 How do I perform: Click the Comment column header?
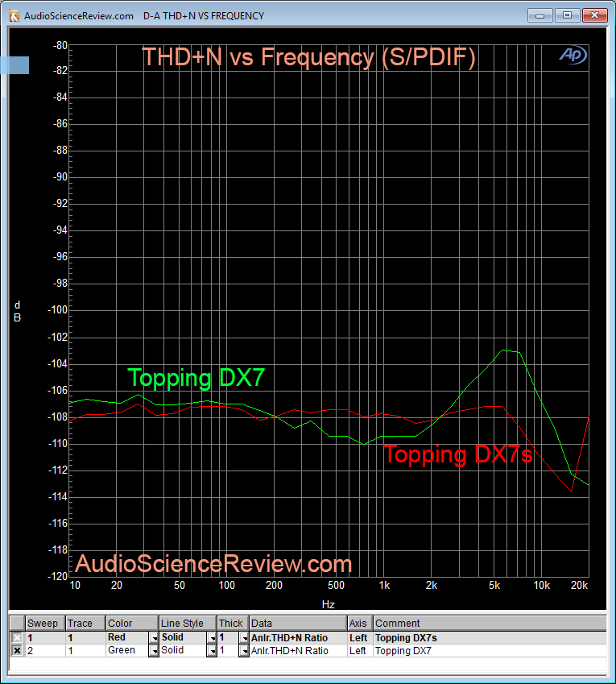coord(490,623)
